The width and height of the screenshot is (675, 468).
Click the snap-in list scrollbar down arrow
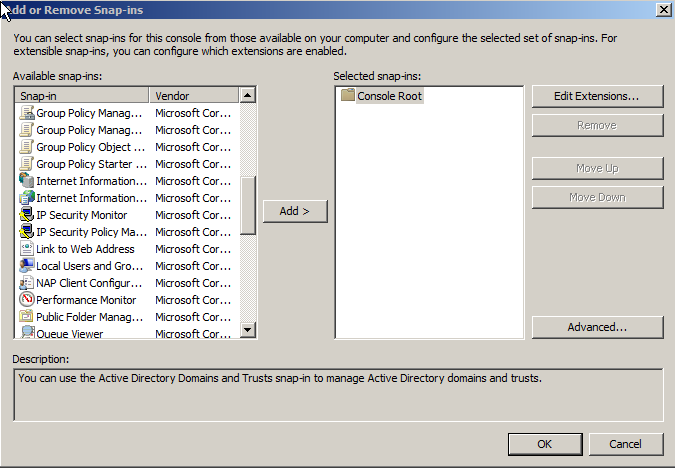click(x=248, y=330)
